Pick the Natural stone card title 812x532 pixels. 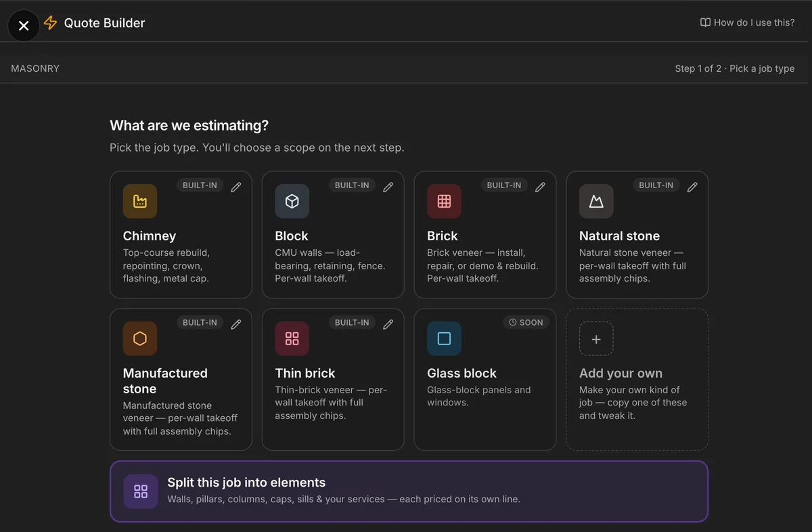pos(620,236)
